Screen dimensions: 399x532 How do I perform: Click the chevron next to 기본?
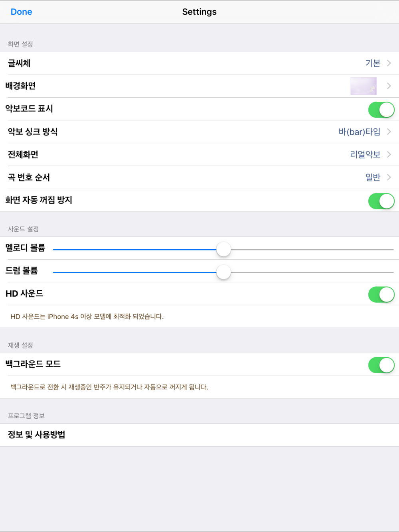[389, 63]
